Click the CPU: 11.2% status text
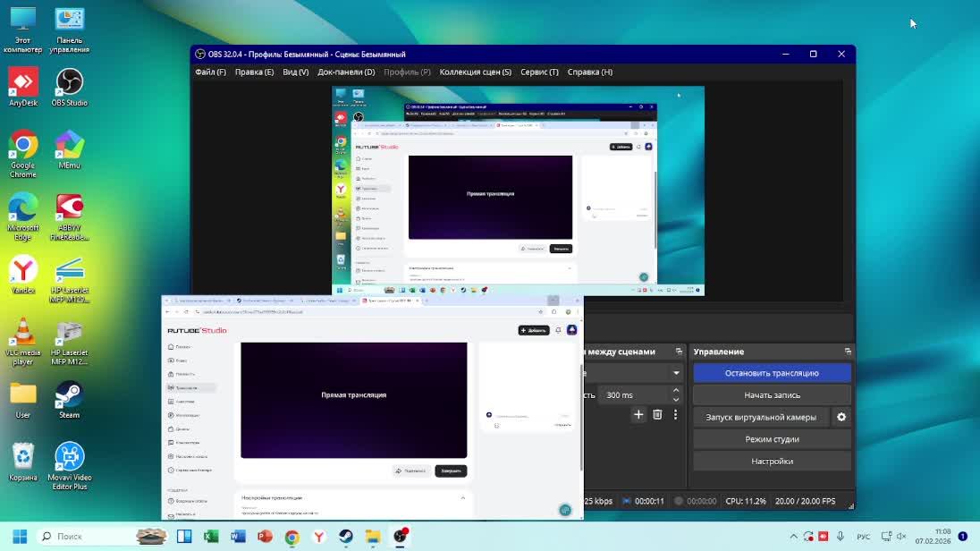 (746, 501)
